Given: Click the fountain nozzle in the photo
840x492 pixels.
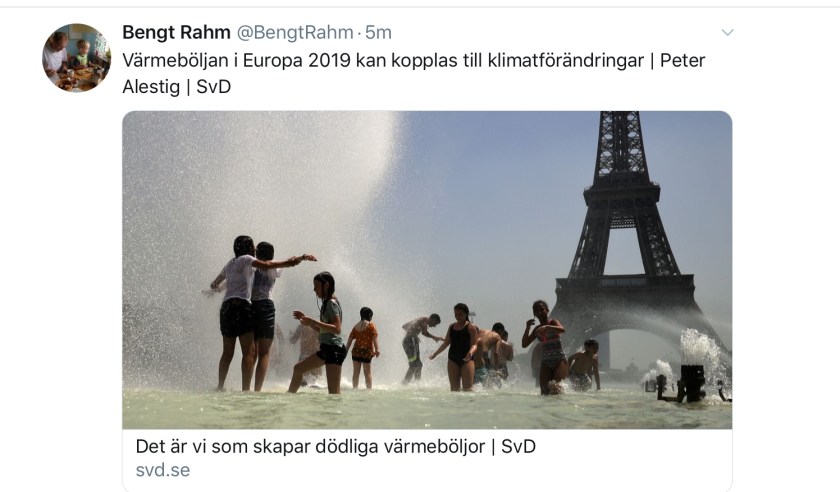Looking at the screenshot, I should 691,383.
